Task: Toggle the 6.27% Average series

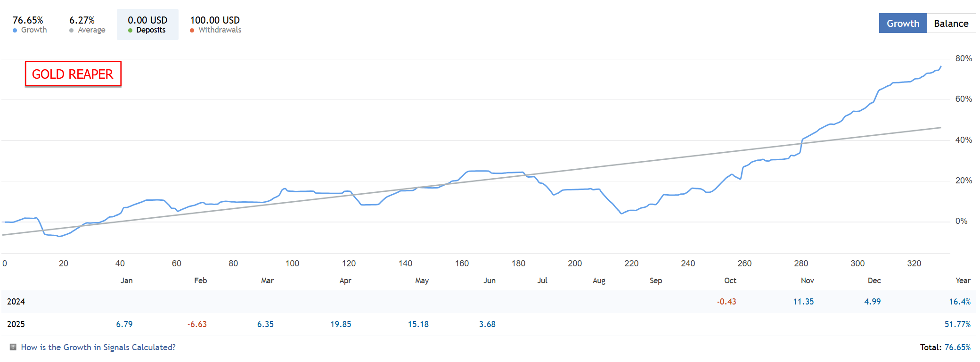Action: coord(87,25)
